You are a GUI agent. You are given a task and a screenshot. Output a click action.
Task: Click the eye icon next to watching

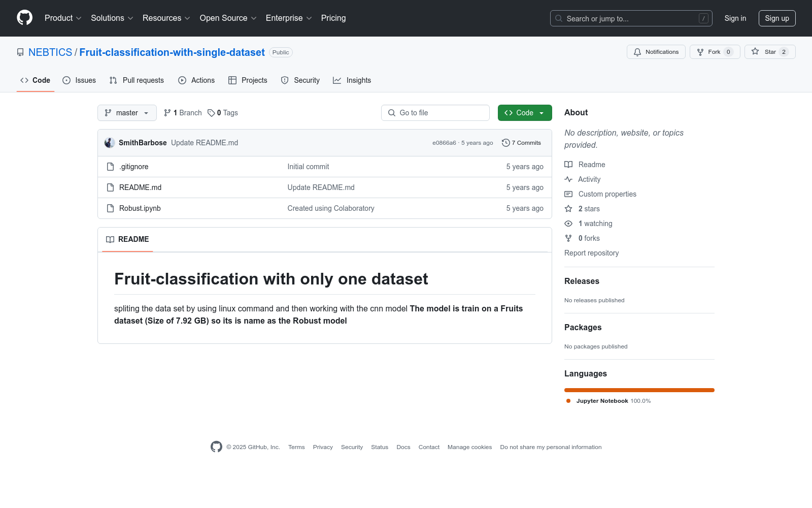(x=568, y=224)
